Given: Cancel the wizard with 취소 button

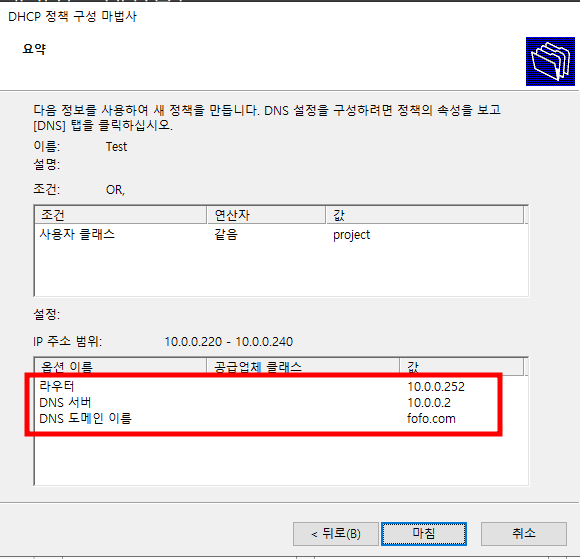Looking at the screenshot, I should [524, 533].
